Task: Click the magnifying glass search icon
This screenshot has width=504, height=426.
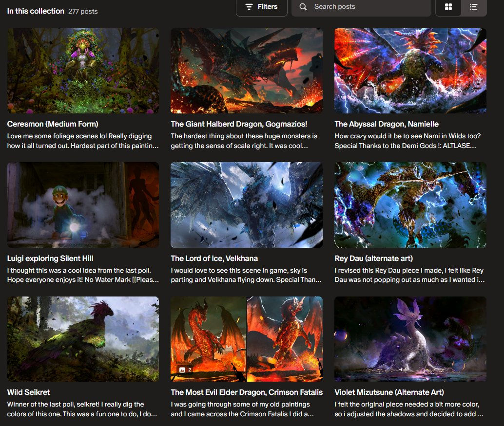Action: pos(303,7)
